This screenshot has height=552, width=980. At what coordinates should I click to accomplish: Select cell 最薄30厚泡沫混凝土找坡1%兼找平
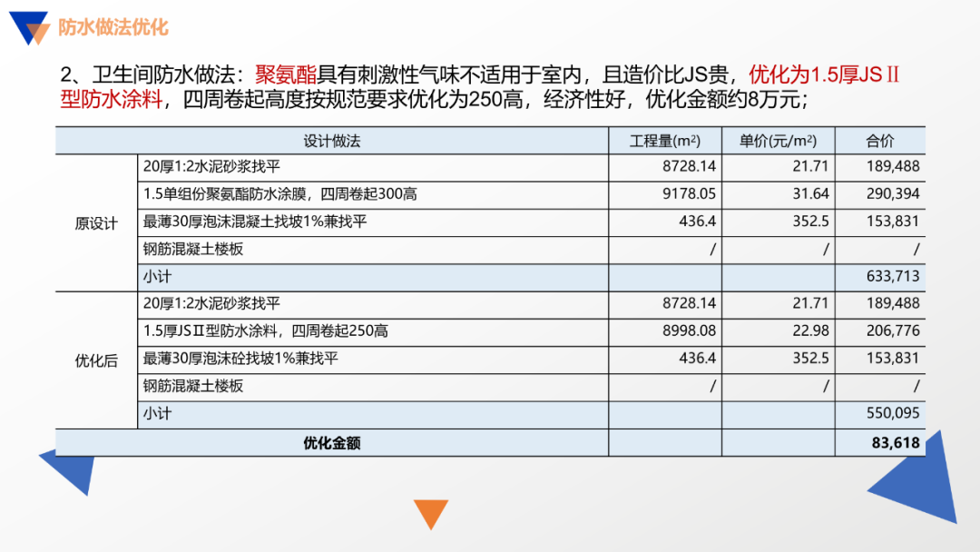373,222
